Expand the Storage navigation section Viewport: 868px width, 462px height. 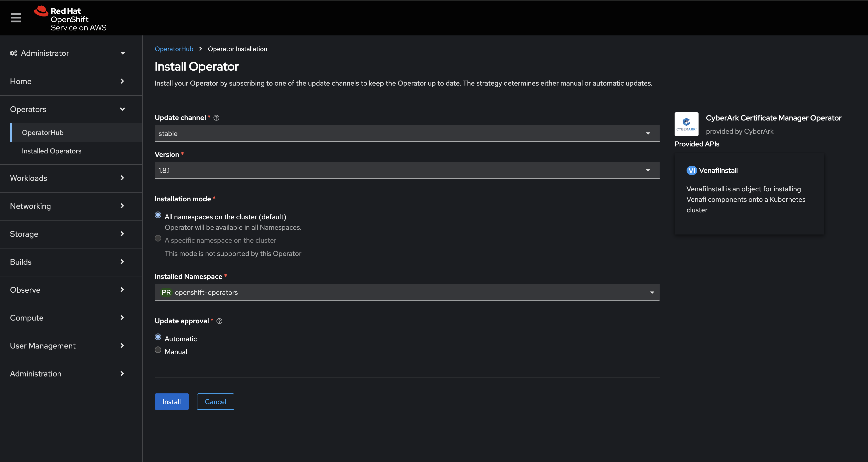click(x=71, y=234)
